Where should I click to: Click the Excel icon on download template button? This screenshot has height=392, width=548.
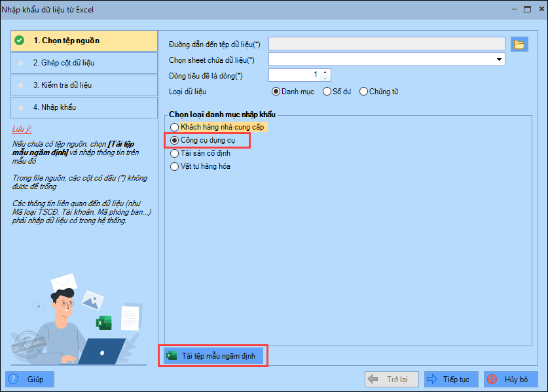tap(172, 355)
